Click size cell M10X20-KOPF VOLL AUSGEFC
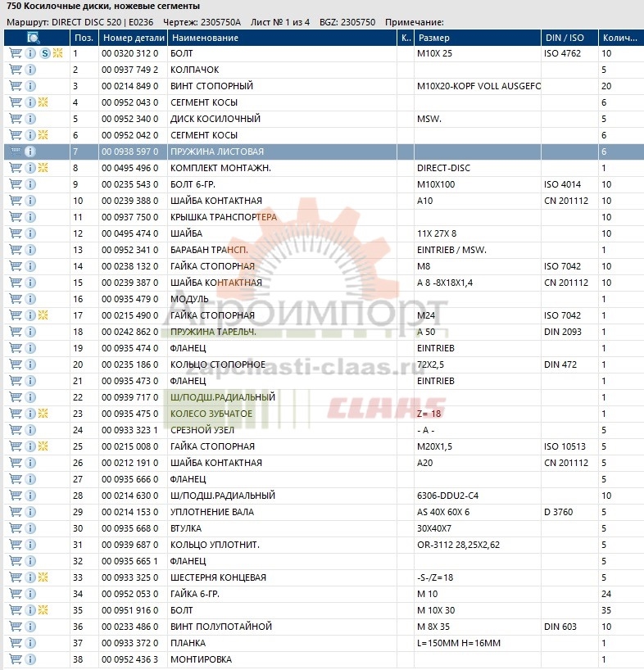The height and width of the screenshot is (670, 644). pos(478,86)
